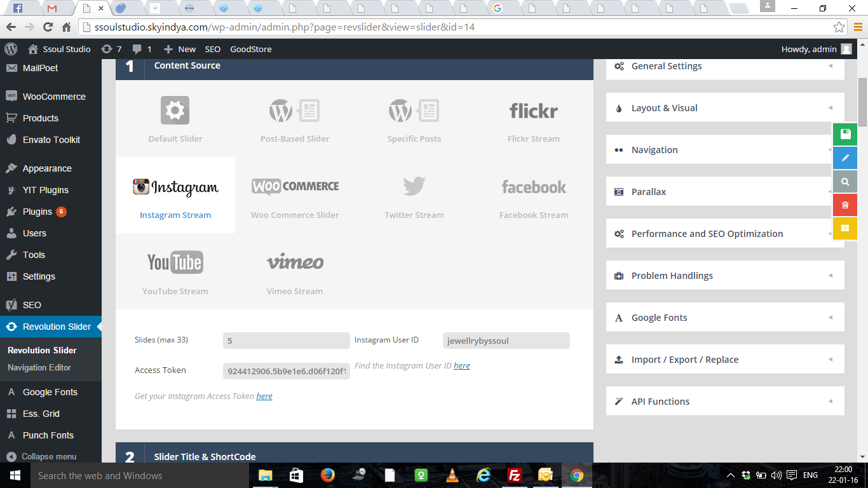Click the red trash delete floating button
The image size is (868, 488).
(x=845, y=205)
